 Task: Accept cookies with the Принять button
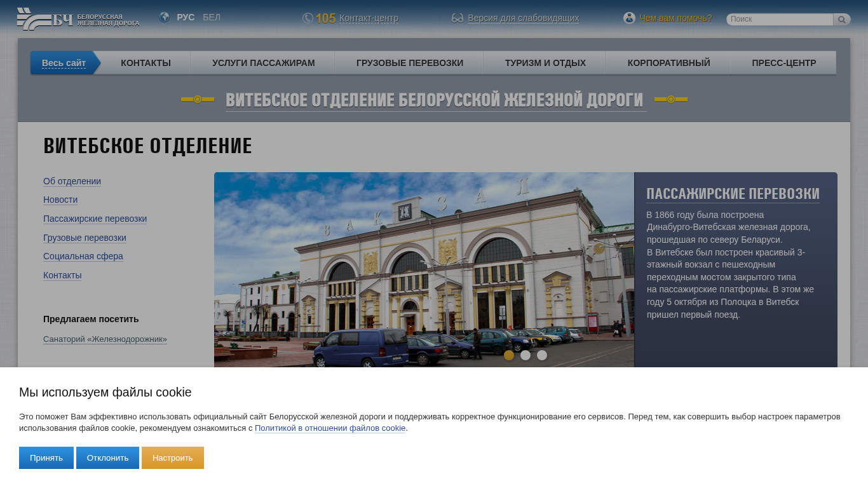[x=46, y=457]
